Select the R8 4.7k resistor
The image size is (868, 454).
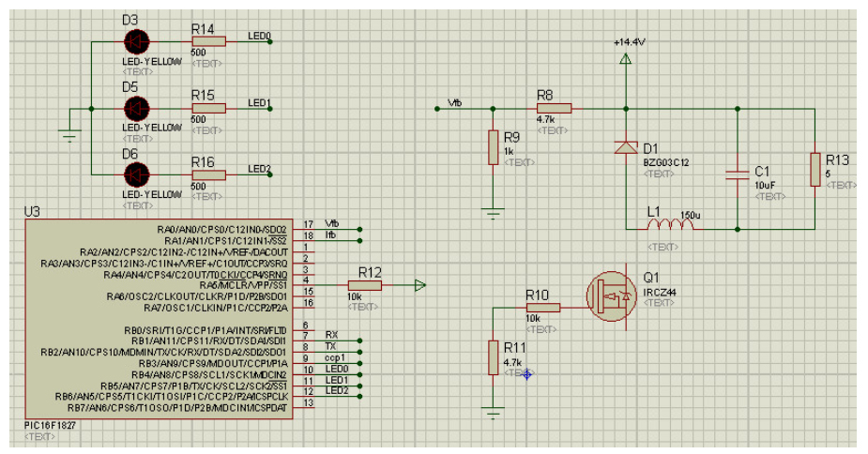pyautogui.click(x=548, y=108)
